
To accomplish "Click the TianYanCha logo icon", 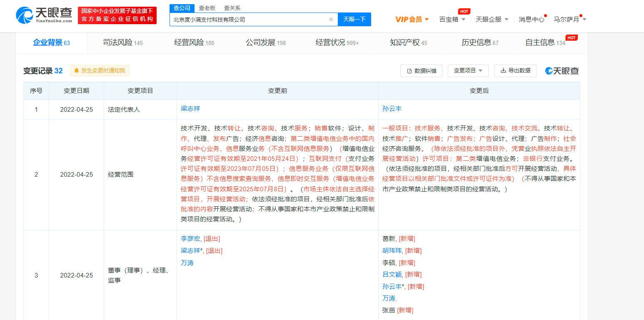I will point(25,16).
